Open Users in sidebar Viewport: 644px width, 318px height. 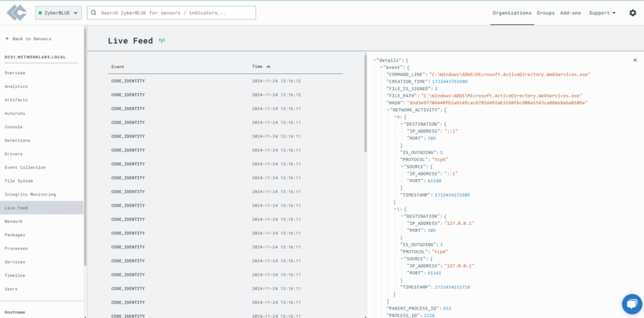tap(11, 289)
